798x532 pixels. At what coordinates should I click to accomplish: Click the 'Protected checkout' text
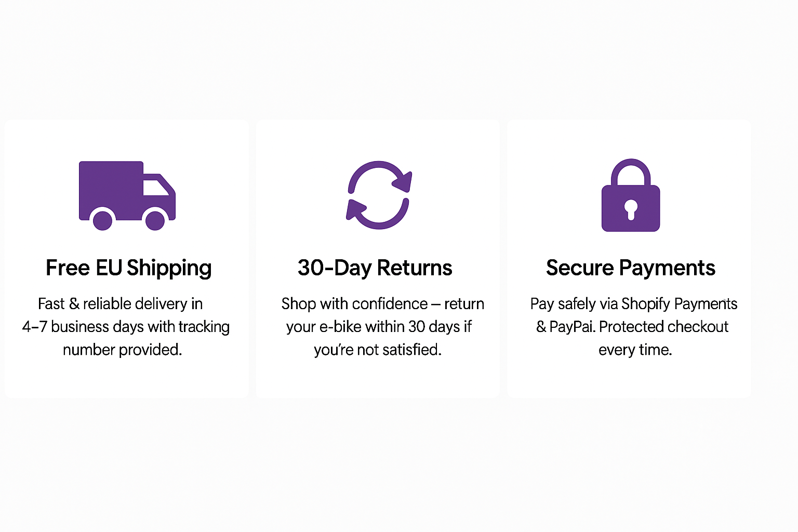tap(663, 327)
